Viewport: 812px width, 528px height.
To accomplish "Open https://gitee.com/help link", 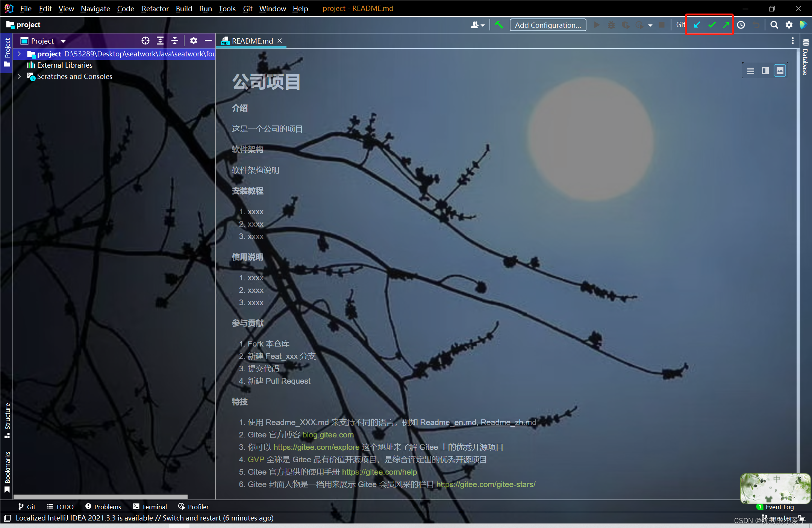I will (x=379, y=472).
